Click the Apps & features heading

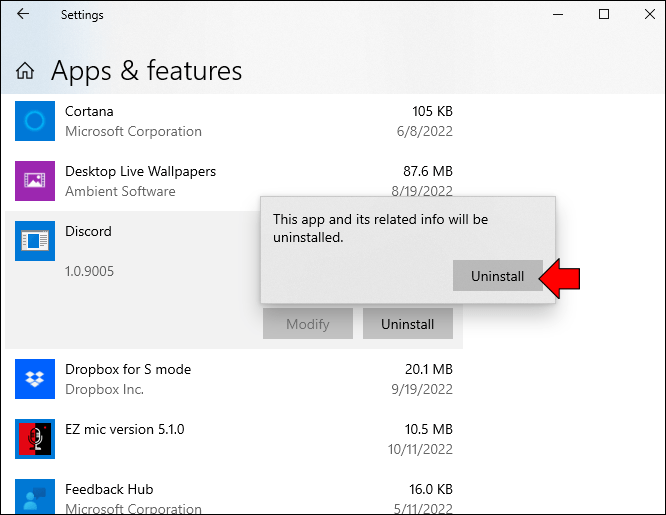pos(147,71)
